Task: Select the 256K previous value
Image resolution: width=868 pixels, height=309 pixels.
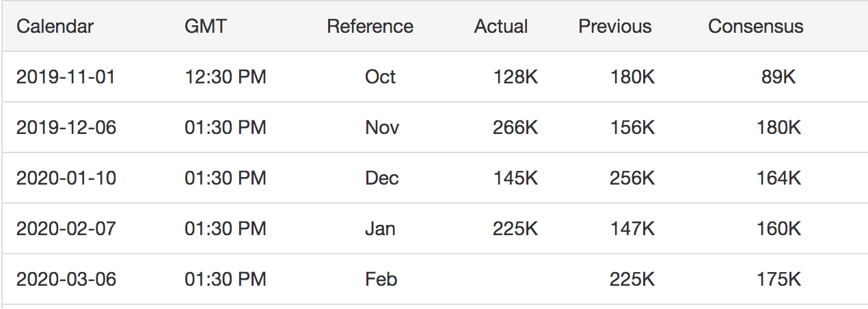Action: tap(632, 178)
